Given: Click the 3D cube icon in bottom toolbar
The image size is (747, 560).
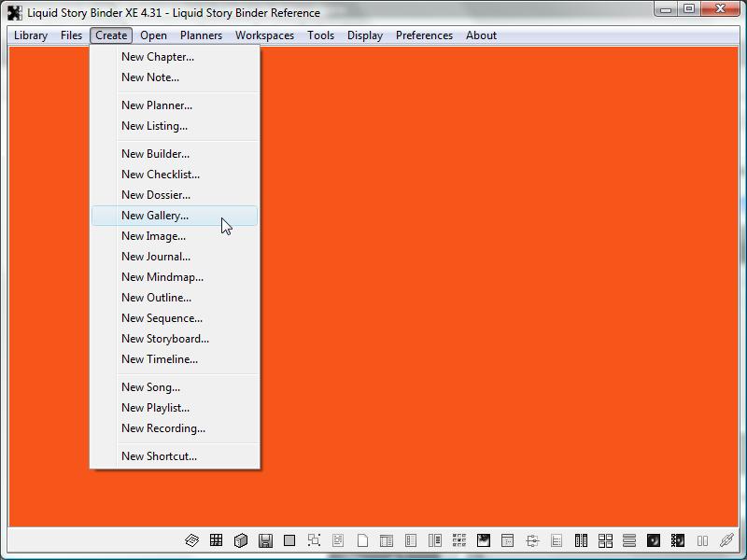Looking at the screenshot, I should (x=240, y=540).
